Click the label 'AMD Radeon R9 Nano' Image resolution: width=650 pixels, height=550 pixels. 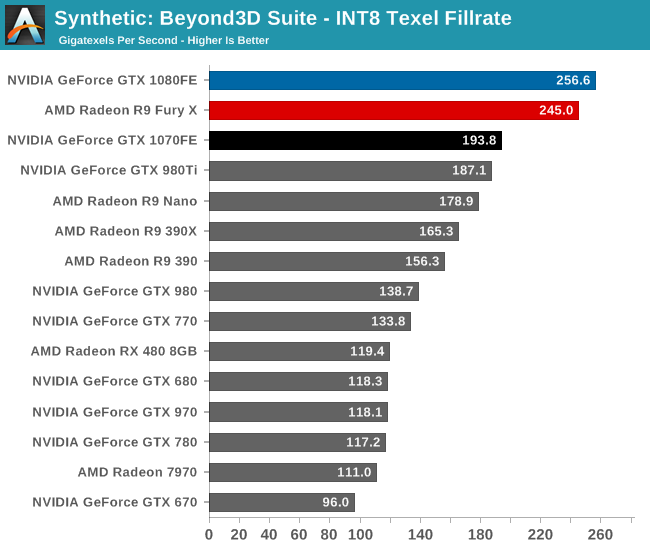125,201
